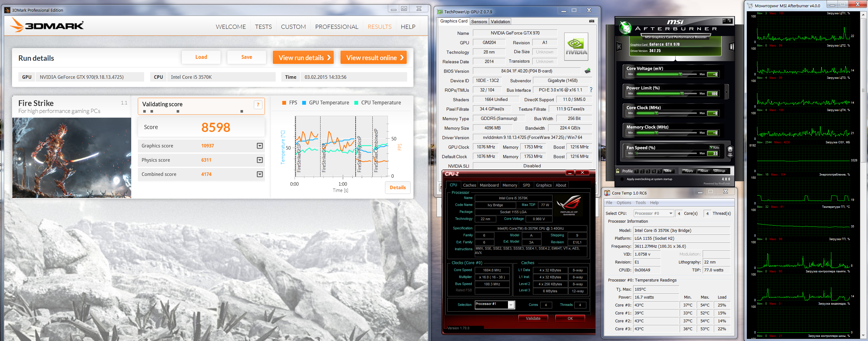Click View result online button
Image resolution: width=868 pixels, height=341 pixels.
click(374, 58)
